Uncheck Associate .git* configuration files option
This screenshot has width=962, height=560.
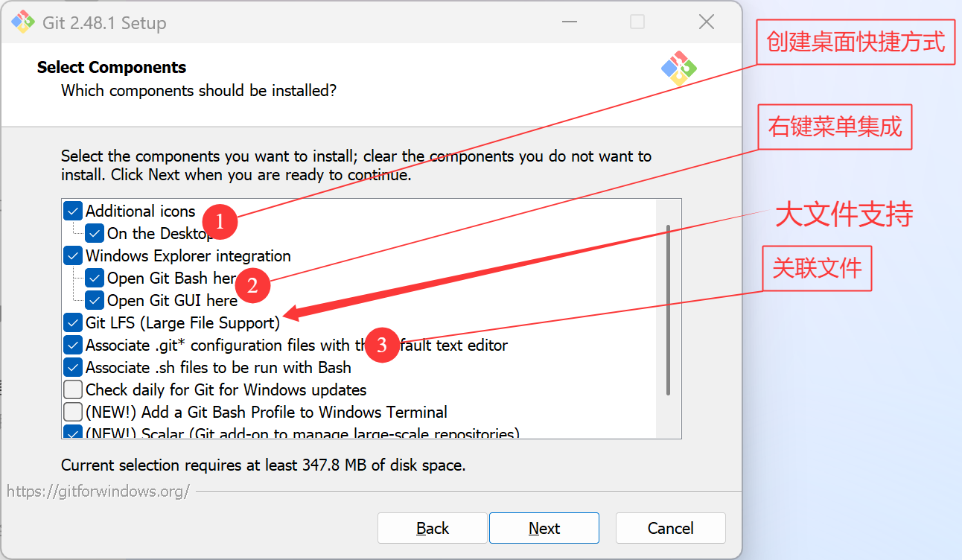coord(73,346)
